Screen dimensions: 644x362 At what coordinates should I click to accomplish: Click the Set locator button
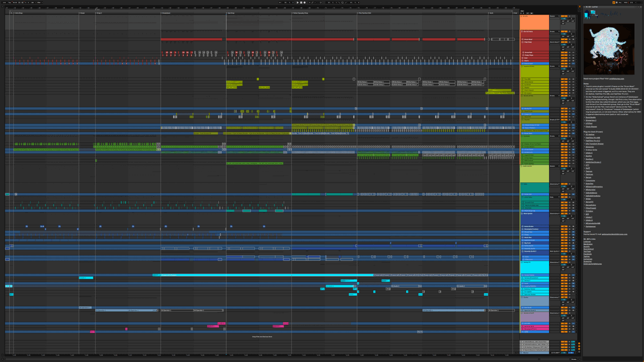pos(522,10)
